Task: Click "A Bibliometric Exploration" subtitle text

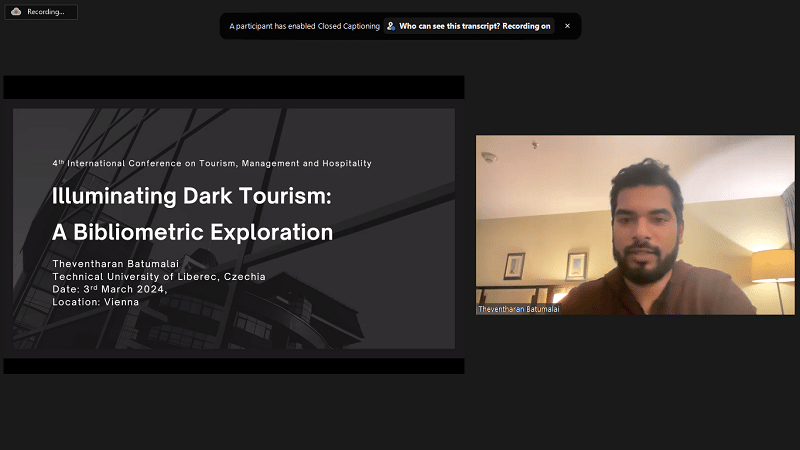Action: 192,232
